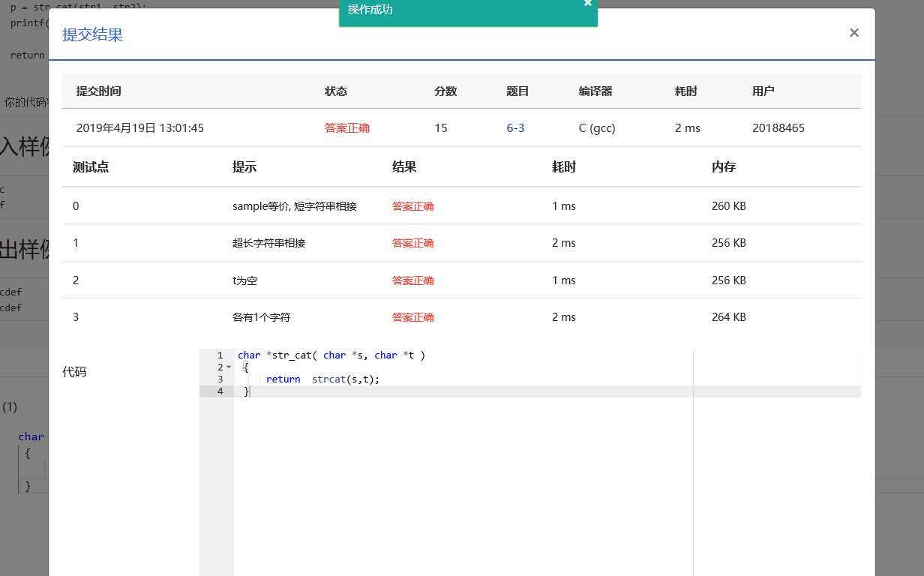Click code line 1 function signature
This screenshot has height=576, width=924.
[x=331, y=355]
